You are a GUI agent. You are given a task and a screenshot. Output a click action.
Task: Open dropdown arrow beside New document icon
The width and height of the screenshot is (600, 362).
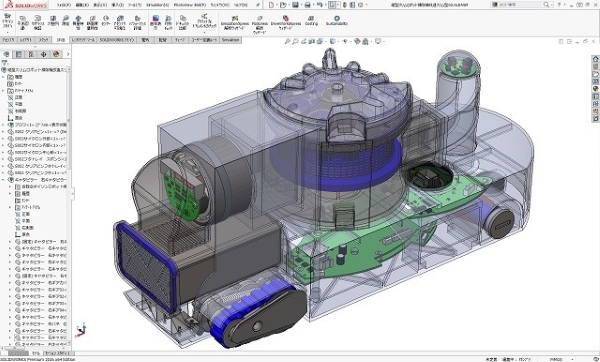coord(277,5)
